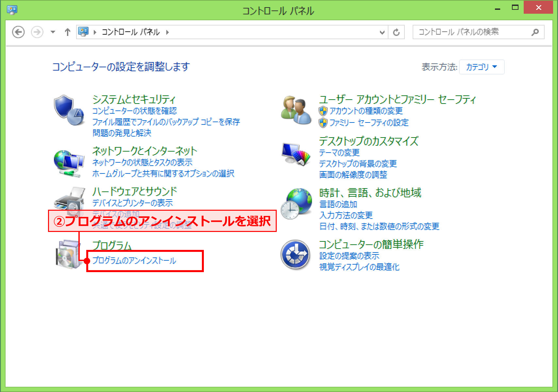Viewport: 558px width, 392px height.
Task: Open アカウントの種類の変更 link
Action: [366, 111]
